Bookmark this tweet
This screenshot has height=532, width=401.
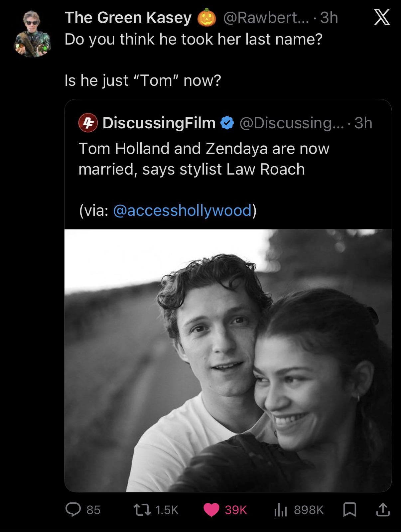[349, 510]
